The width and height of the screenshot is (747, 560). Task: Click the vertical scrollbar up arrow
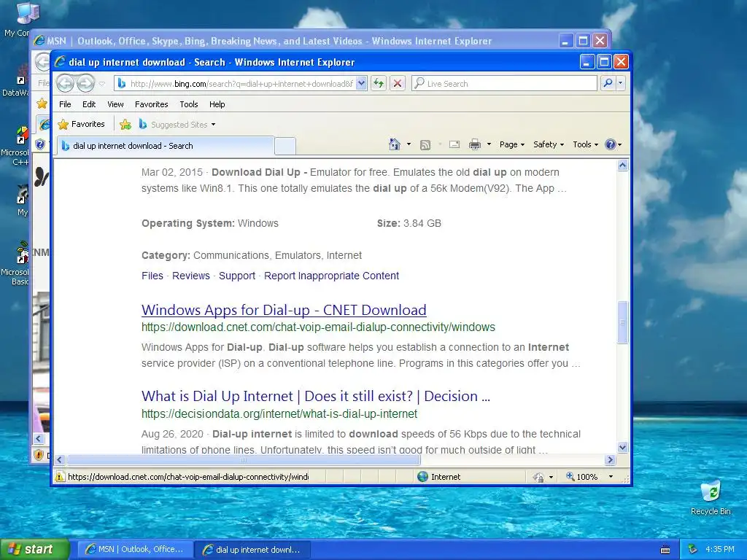point(623,166)
